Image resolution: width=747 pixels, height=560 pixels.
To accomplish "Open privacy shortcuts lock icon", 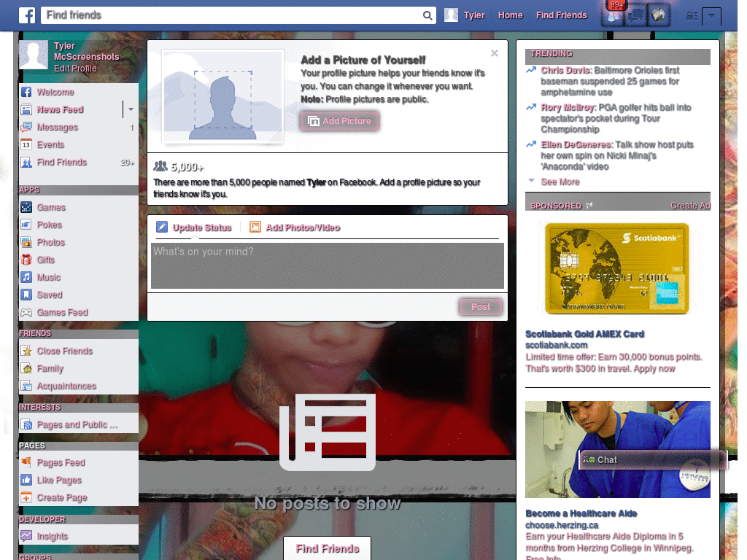I will pos(692,16).
